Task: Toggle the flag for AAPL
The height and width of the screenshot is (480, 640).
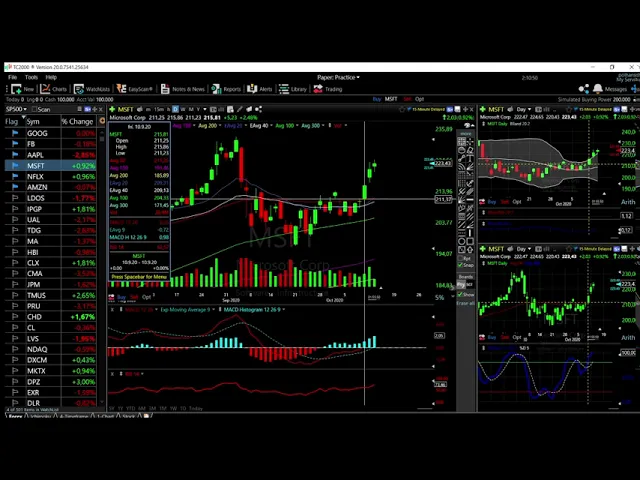Action: pos(15,155)
